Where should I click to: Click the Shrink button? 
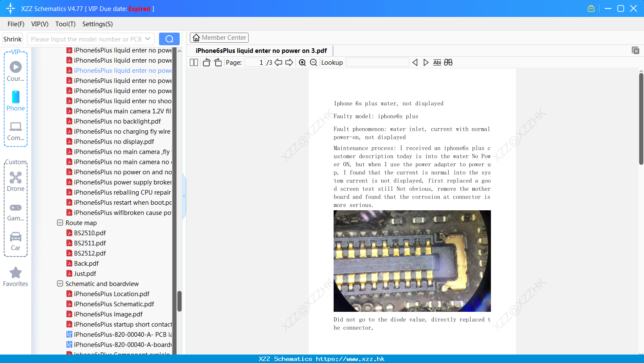(13, 39)
